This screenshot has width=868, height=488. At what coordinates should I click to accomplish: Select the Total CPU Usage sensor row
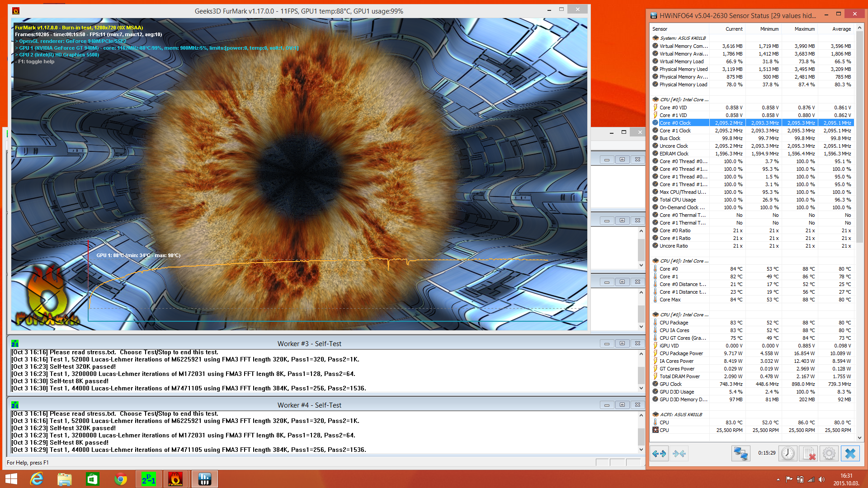click(x=752, y=200)
